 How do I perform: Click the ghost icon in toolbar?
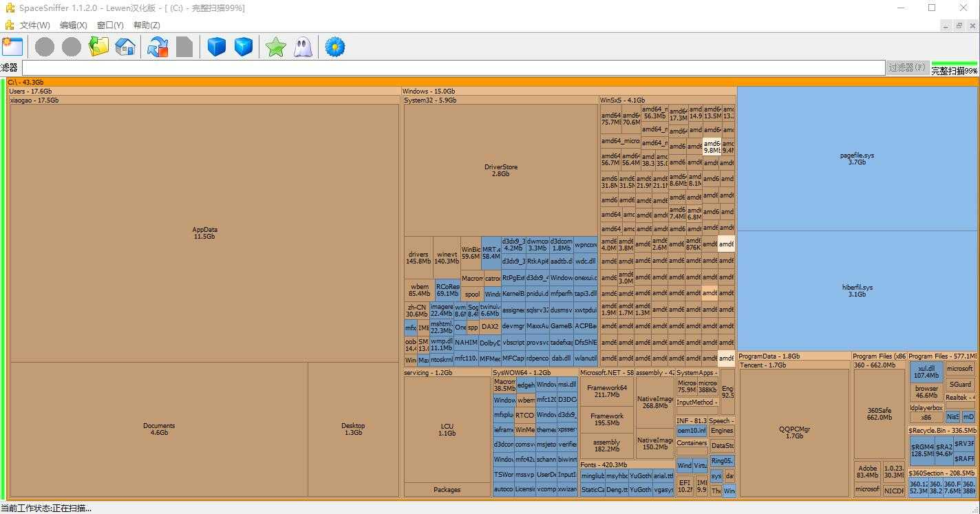click(303, 47)
